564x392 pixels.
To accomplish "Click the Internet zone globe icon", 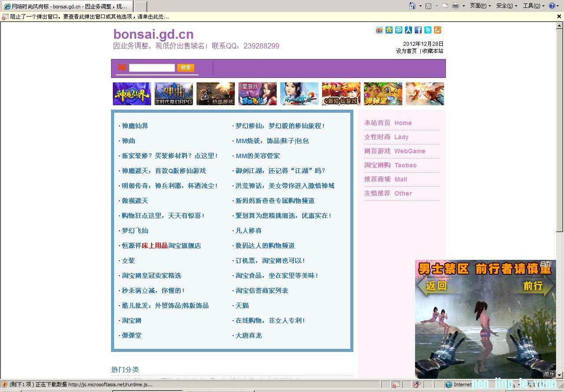I will 449,385.
